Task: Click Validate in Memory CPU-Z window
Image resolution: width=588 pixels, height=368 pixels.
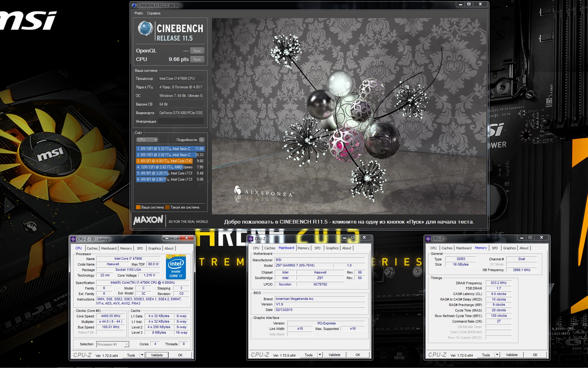Action: tap(512, 355)
